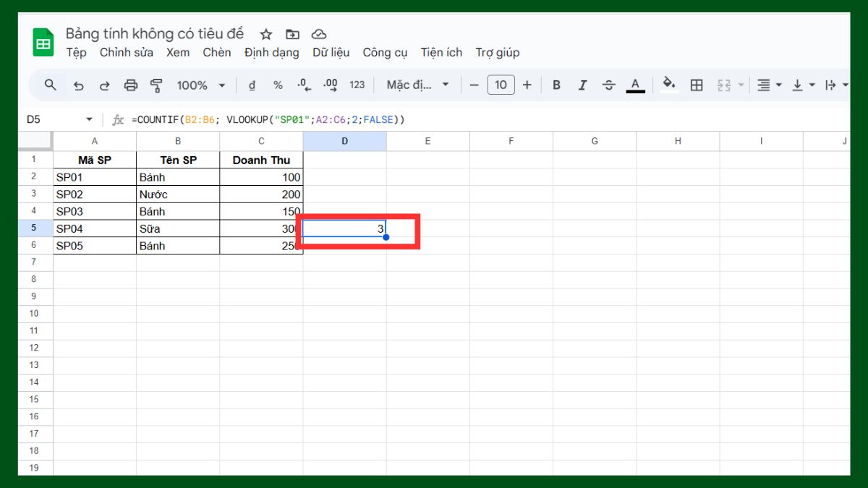This screenshot has height=488, width=868.
Task: Open the search menus magnifier
Action: 50,85
